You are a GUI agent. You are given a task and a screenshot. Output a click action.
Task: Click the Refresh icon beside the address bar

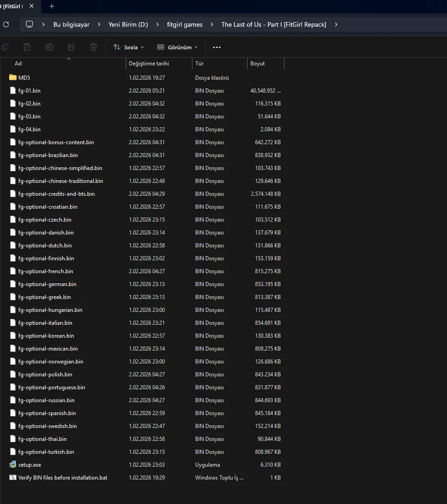[x=6, y=24]
